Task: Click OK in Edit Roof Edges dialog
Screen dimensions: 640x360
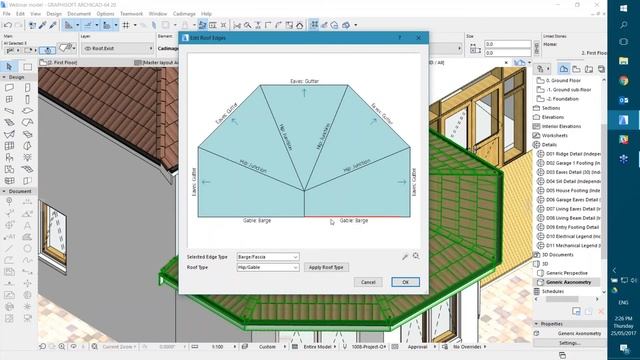Action: coord(405,282)
